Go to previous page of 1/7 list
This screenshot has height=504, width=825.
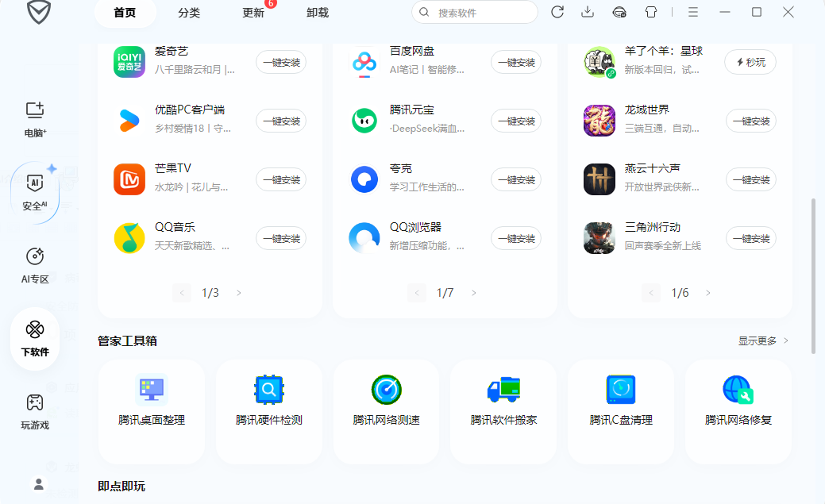tap(417, 293)
